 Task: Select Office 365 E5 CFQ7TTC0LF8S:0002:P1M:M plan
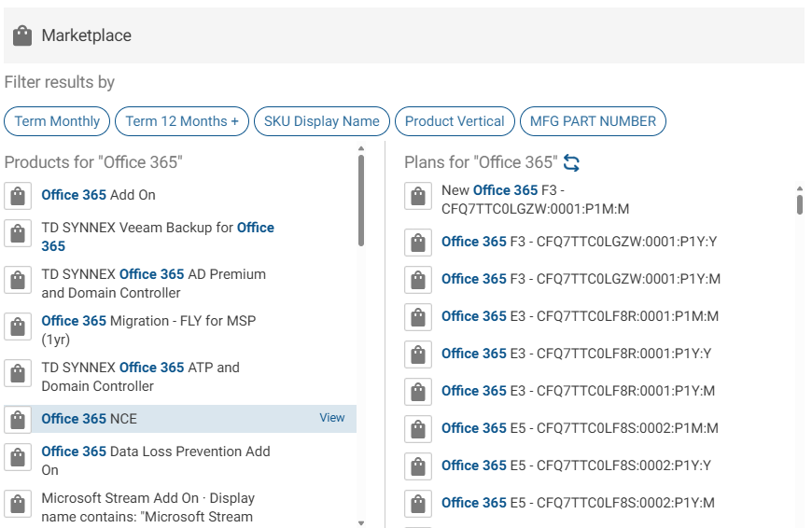pos(580,428)
